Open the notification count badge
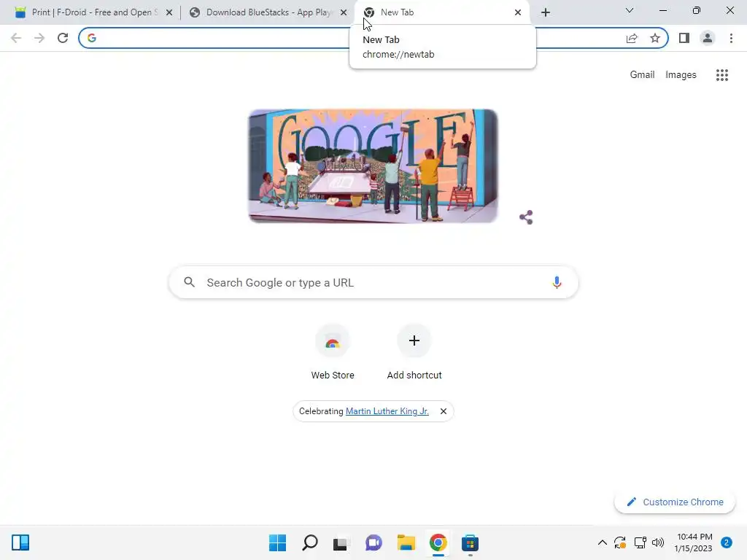 (726, 542)
